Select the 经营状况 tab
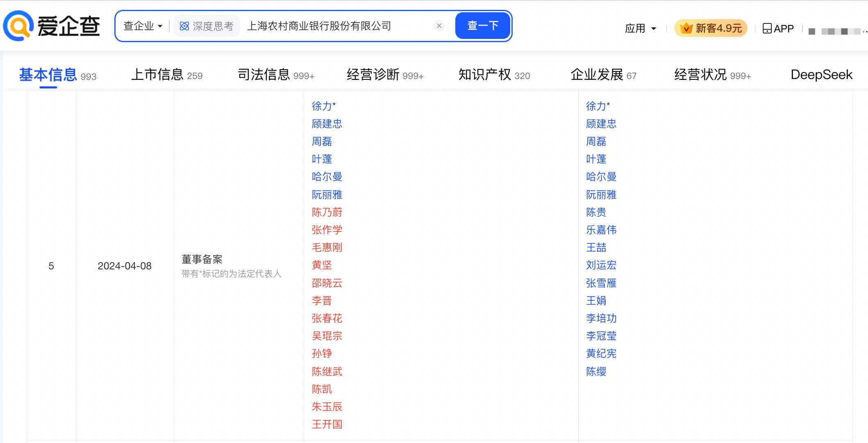 pos(701,74)
